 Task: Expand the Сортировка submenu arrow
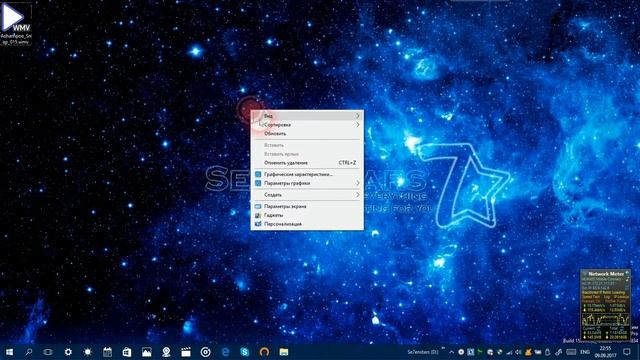(x=358, y=125)
